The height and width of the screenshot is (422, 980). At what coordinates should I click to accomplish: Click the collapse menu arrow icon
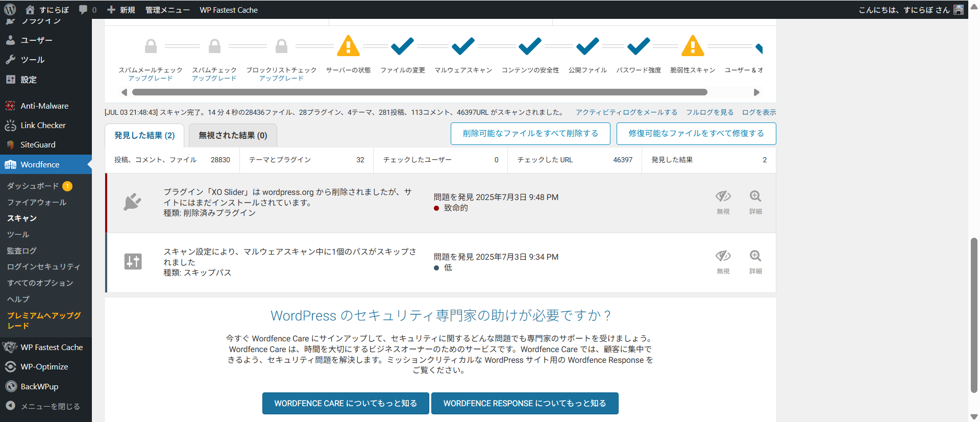pos(10,406)
